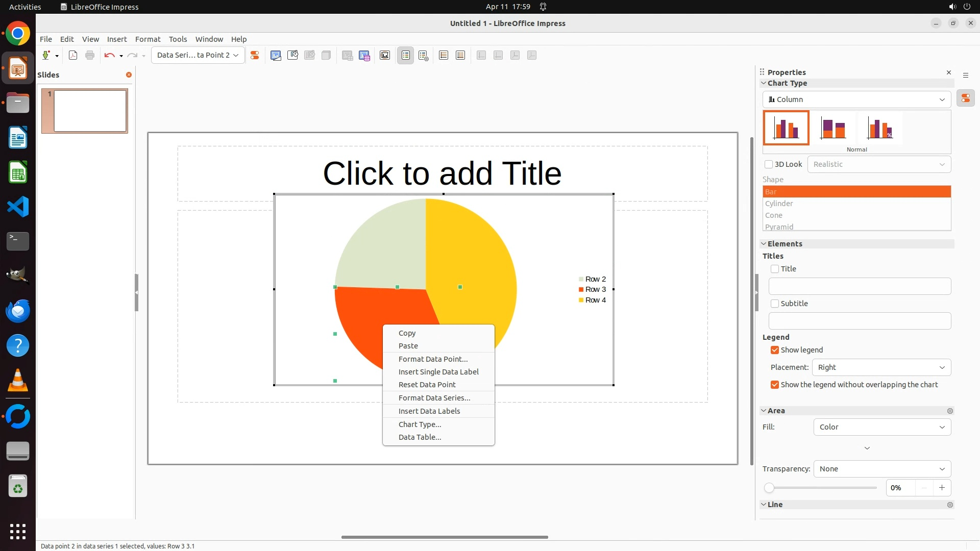The image size is (980, 551).
Task: Click the transparency slider handle
Action: click(769, 488)
